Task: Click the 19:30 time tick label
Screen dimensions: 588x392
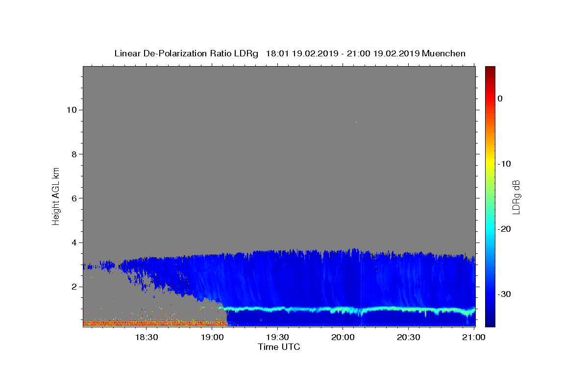Action: pyautogui.click(x=277, y=337)
